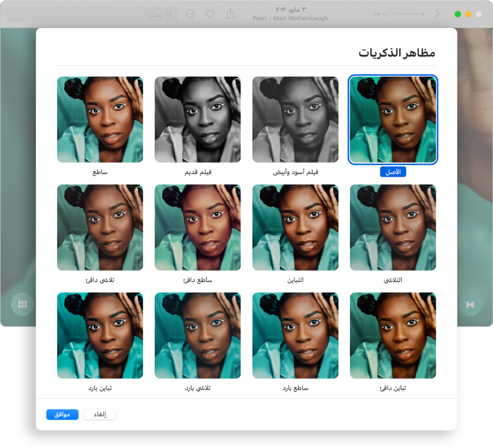The image size is (493, 448).
Task: Choose the ساطع بارد cool vivid look
Action: [295, 335]
